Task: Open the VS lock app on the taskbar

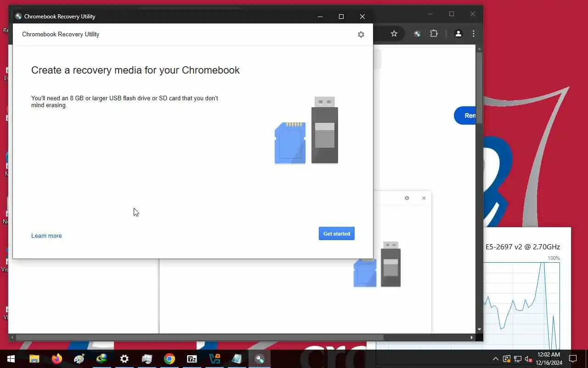Action: pos(215,359)
